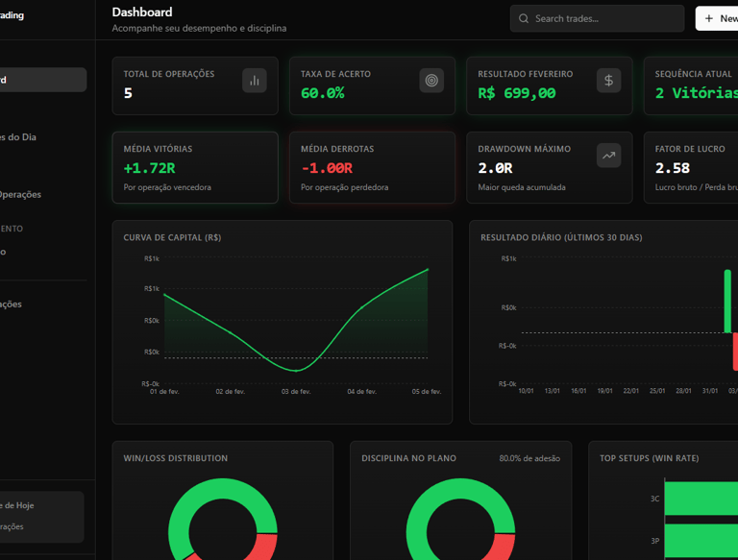Click the Total de Operações value 5
Viewport: 738px width, 560px height.
tap(128, 93)
